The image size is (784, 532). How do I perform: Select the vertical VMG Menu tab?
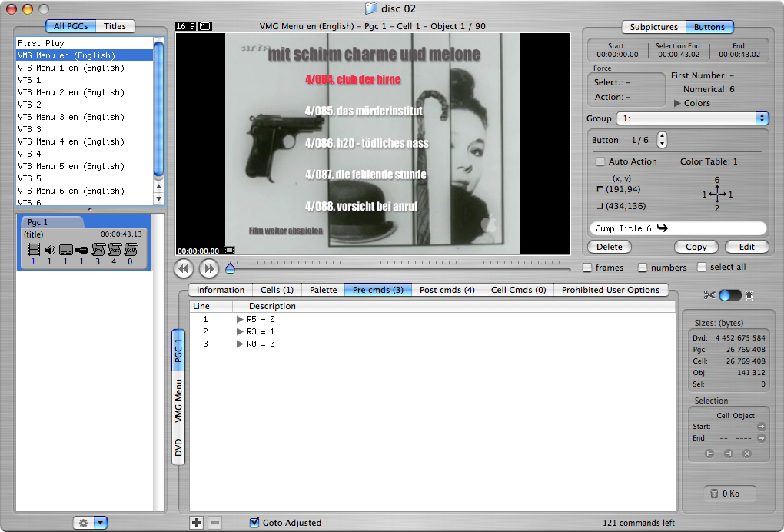tap(178, 401)
